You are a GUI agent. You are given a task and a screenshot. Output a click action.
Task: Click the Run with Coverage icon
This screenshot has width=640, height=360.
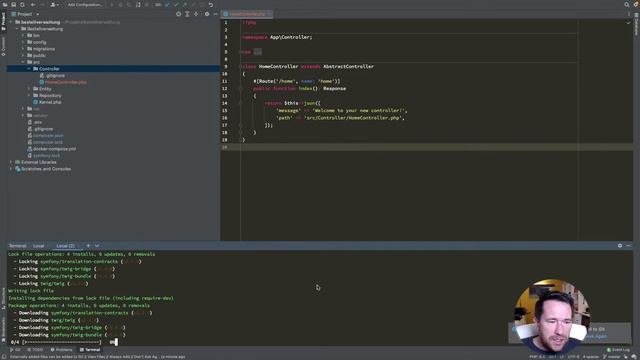click(129, 4)
